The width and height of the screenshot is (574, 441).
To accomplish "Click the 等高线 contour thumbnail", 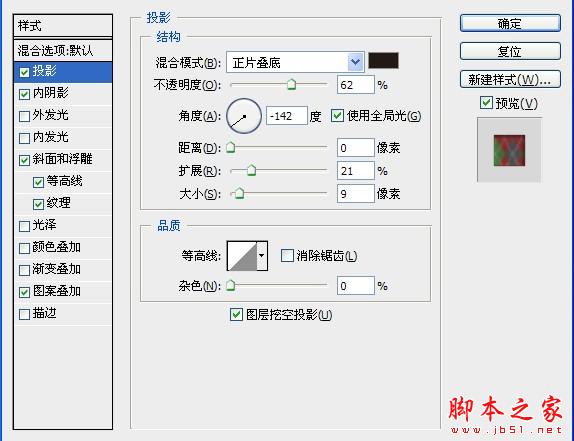I will [242, 255].
